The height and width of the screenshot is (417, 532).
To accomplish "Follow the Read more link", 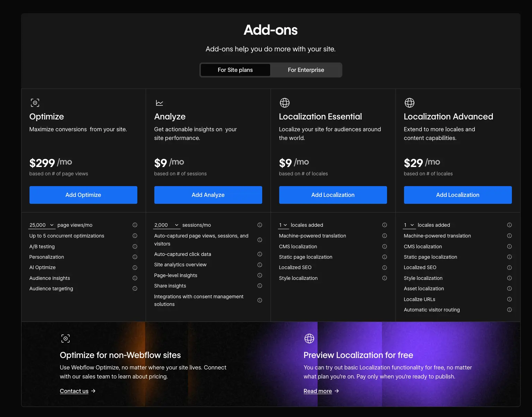I will (318, 391).
